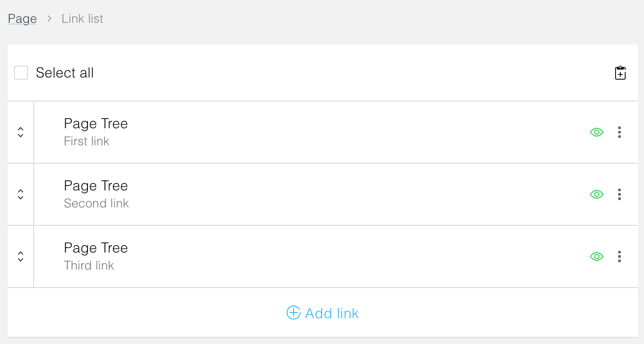The height and width of the screenshot is (344, 644).
Task: Open the Second link three-dot menu
Action: tap(619, 194)
